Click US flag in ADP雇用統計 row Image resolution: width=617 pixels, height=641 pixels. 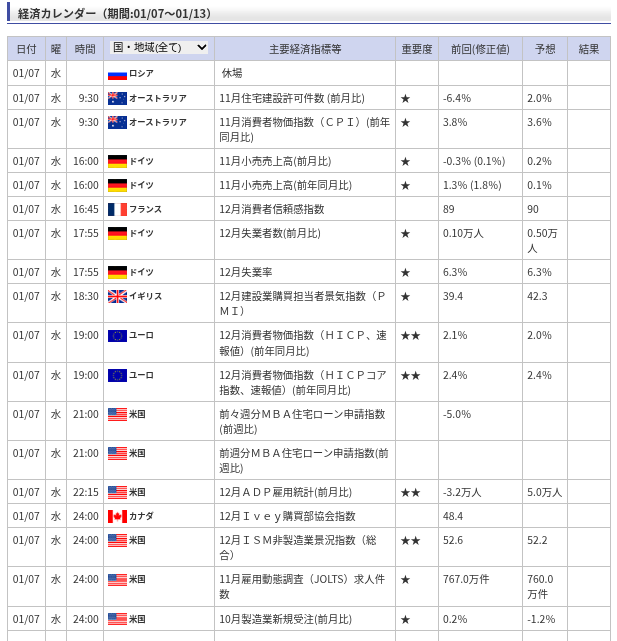tap(117, 492)
